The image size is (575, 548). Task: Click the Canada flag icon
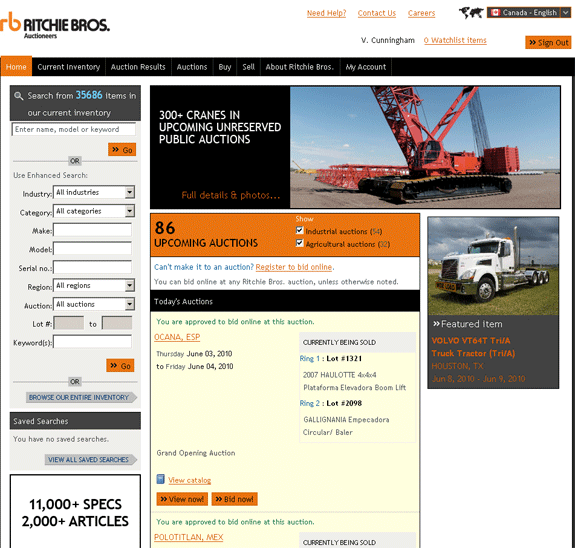click(495, 13)
